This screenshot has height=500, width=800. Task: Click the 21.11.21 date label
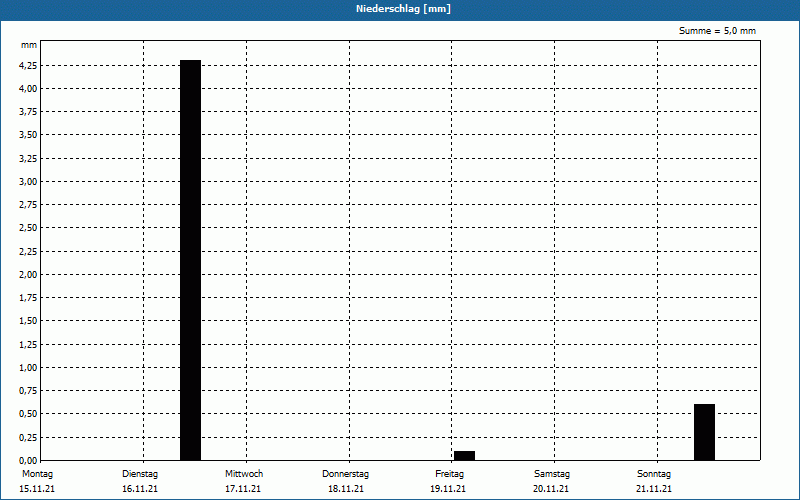point(654,489)
